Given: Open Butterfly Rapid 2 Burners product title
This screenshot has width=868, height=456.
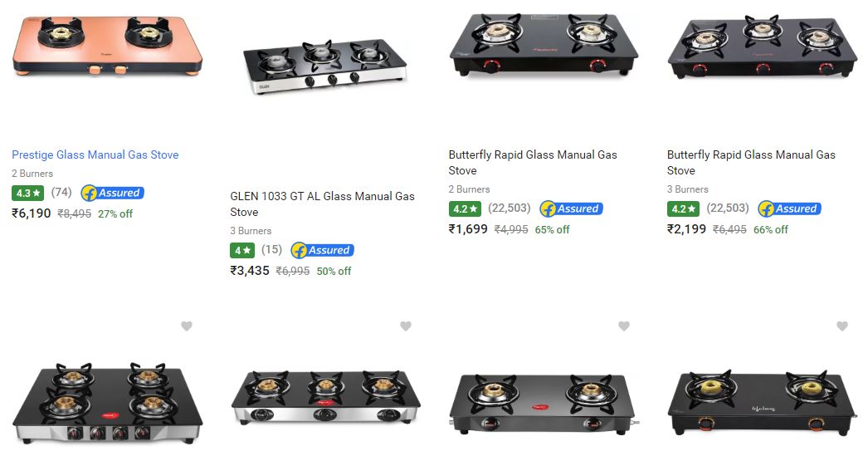Looking at the screenshot, I should coord(533,162).
